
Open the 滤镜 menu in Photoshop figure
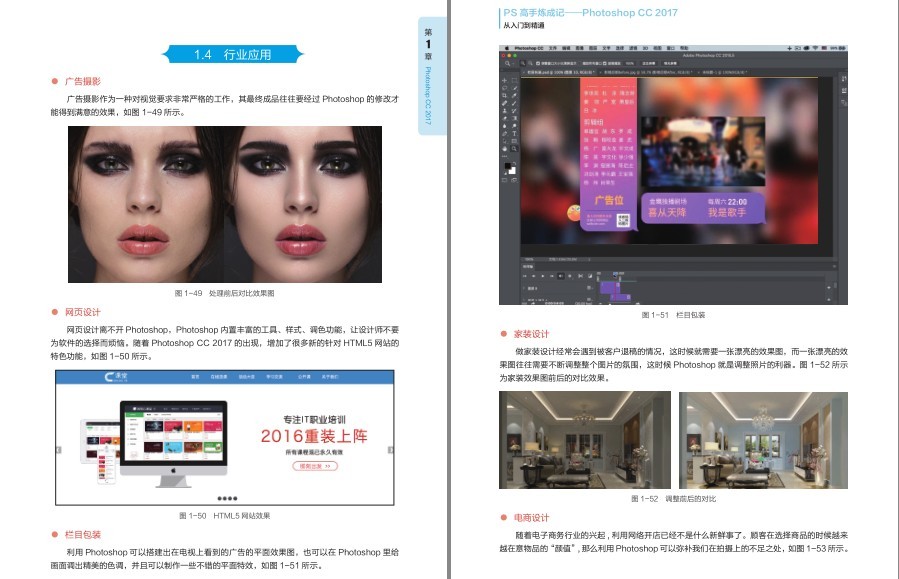point(633,48)
